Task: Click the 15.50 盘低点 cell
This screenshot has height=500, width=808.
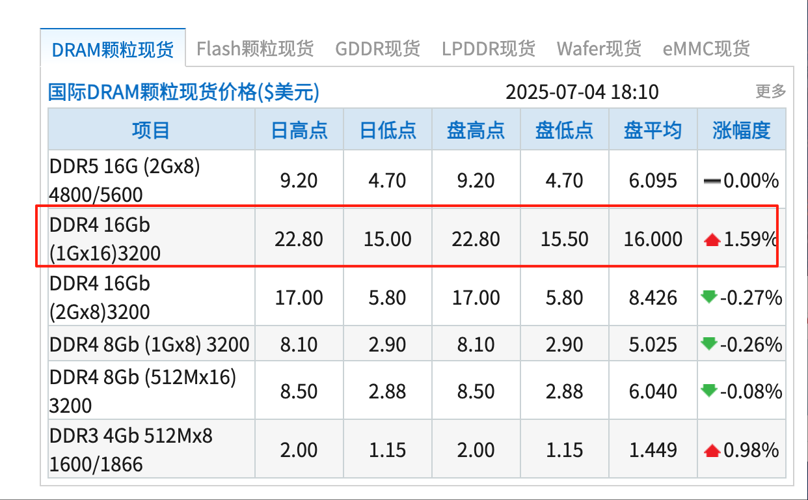Action: pyautogui.click(x=564, y=239)
